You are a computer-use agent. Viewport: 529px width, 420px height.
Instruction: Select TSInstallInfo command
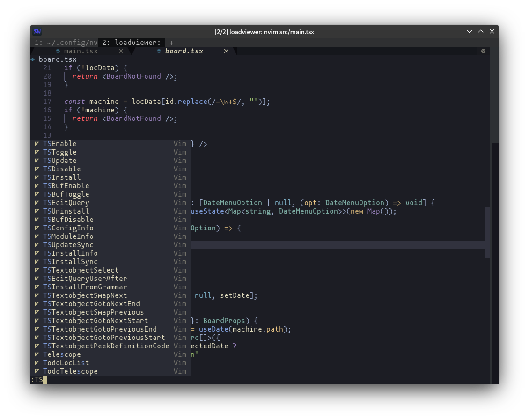tap(110, 253)
